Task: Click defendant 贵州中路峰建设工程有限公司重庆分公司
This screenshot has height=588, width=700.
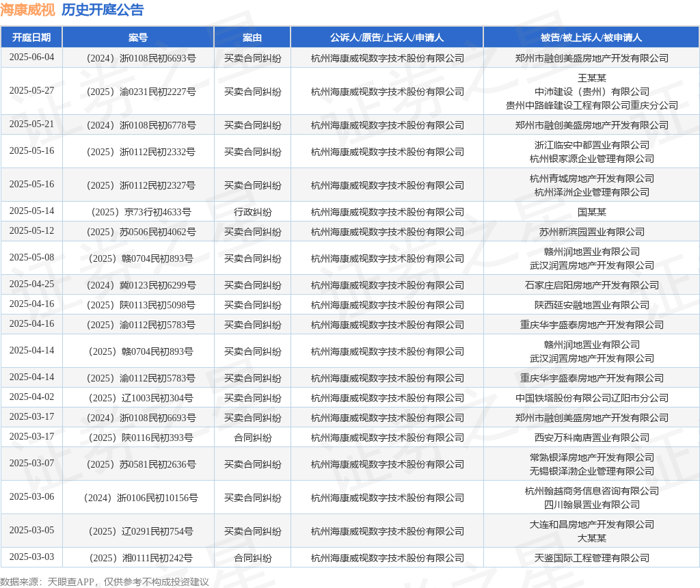Action: point(591,105)
